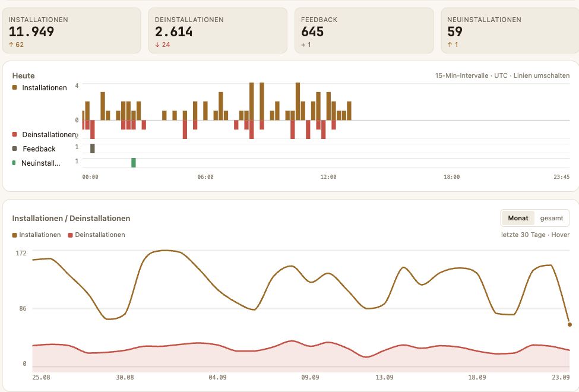Click the 30.08 date axis label
The width and height of the screenshot is (579, 392).
pyautogui.click(x=125, y=377)
